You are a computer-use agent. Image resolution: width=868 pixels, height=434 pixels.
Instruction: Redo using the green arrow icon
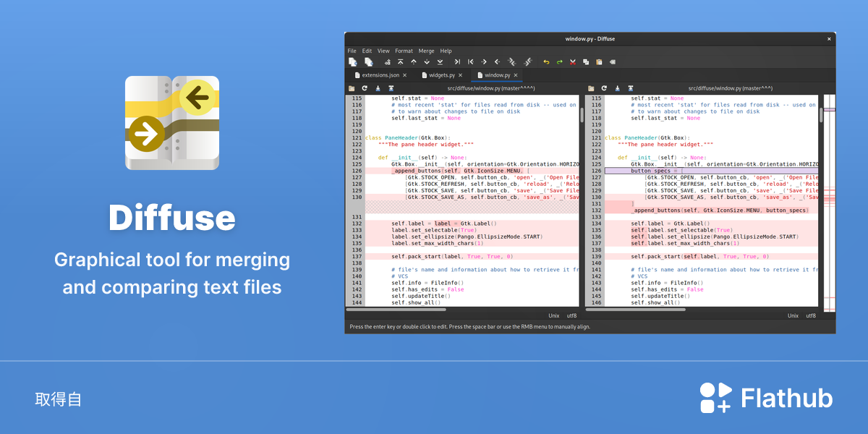[x=559, y=62]
